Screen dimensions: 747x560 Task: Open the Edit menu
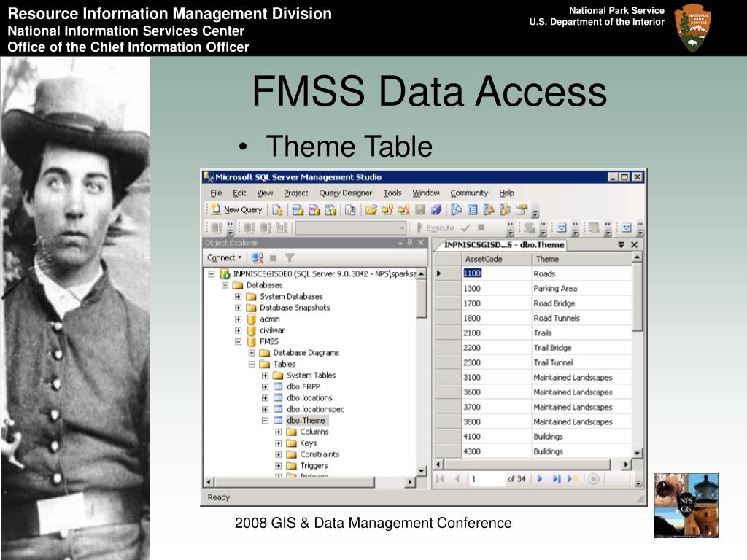pyautogui.click(x=239, y=192)
